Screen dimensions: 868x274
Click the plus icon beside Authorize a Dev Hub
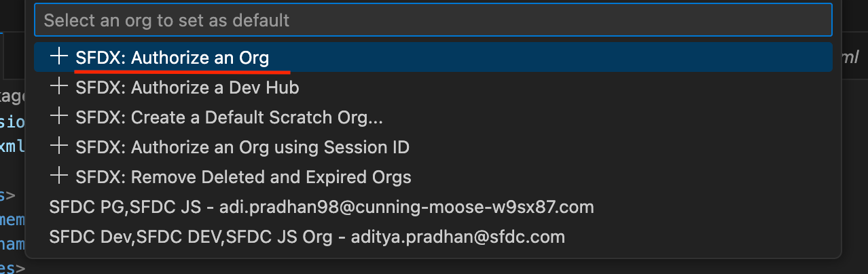60,86
